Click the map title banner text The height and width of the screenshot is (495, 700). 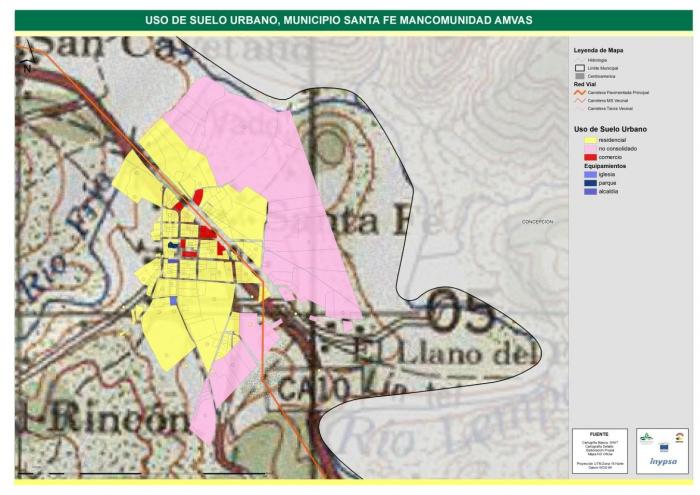339,20
